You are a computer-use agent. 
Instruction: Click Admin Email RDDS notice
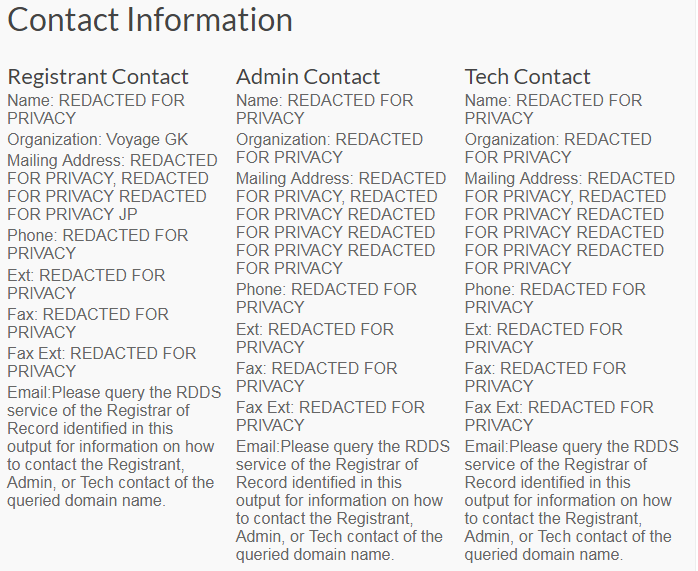[x=343, y=500]
